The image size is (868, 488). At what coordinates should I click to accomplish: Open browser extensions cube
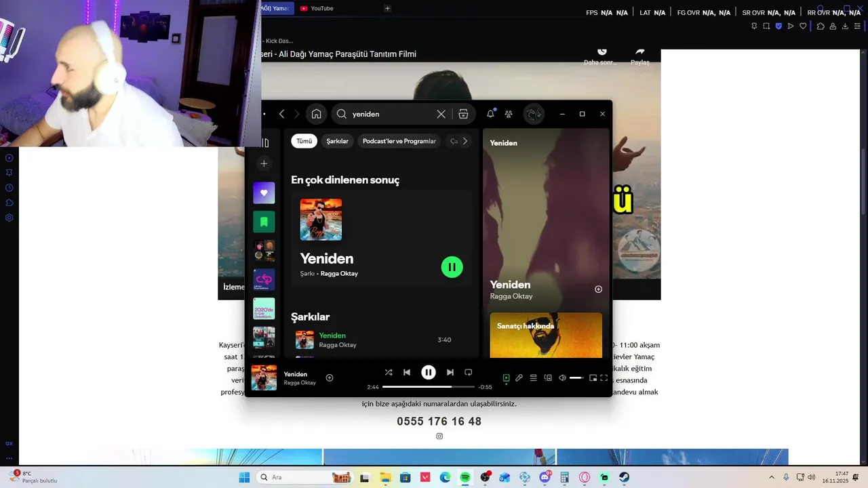(821, 26)
